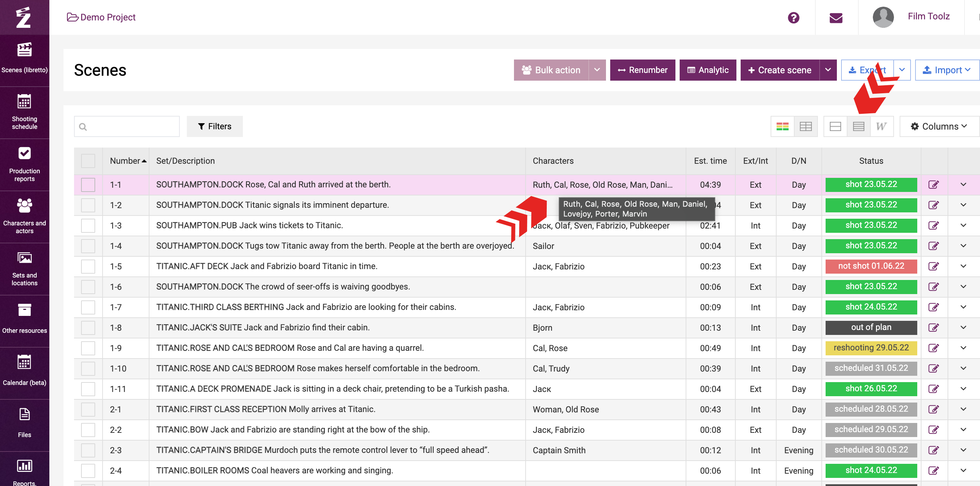
Task: Click the yellow 'reshooting 29.05.22' status
Action: pyautogui.click(x=871, y=348)
